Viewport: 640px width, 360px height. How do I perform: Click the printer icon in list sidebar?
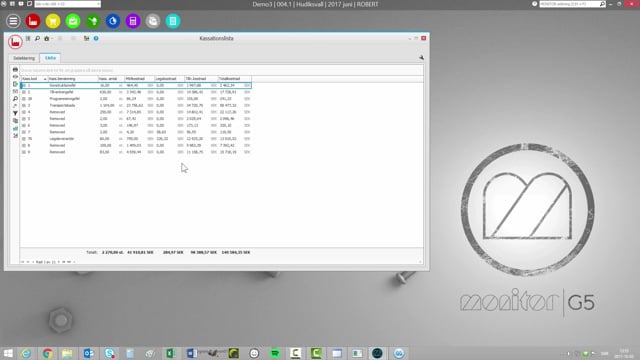[x=15, y=69]
